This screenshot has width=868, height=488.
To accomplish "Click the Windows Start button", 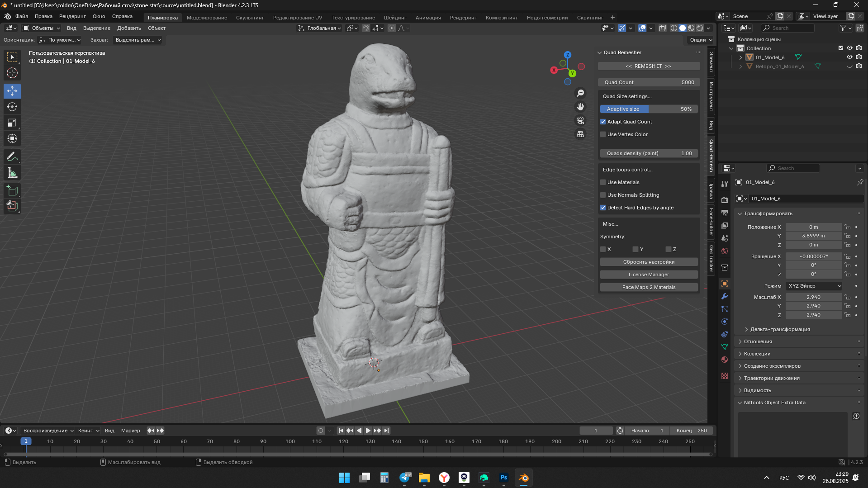I will (x=345, y=478).
